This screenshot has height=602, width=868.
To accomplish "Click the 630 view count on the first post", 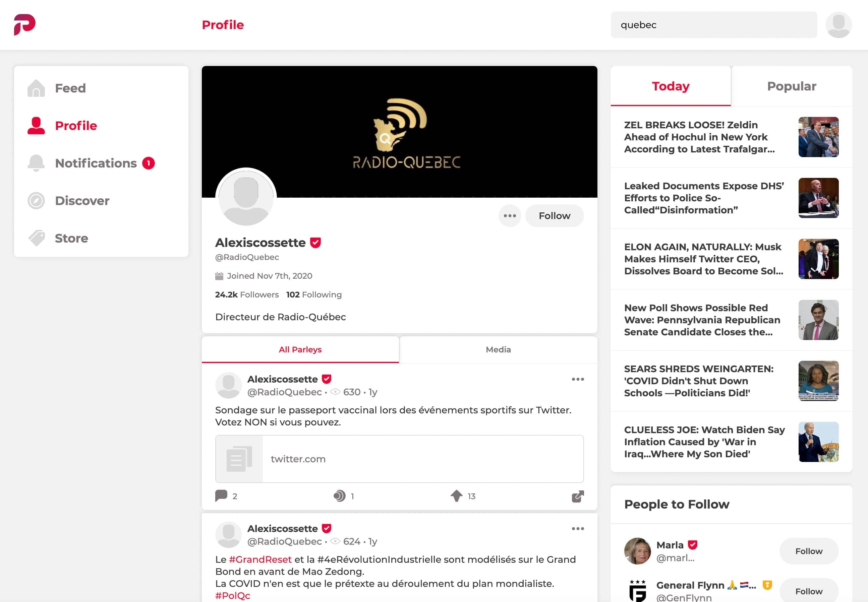I will point(351,392).
